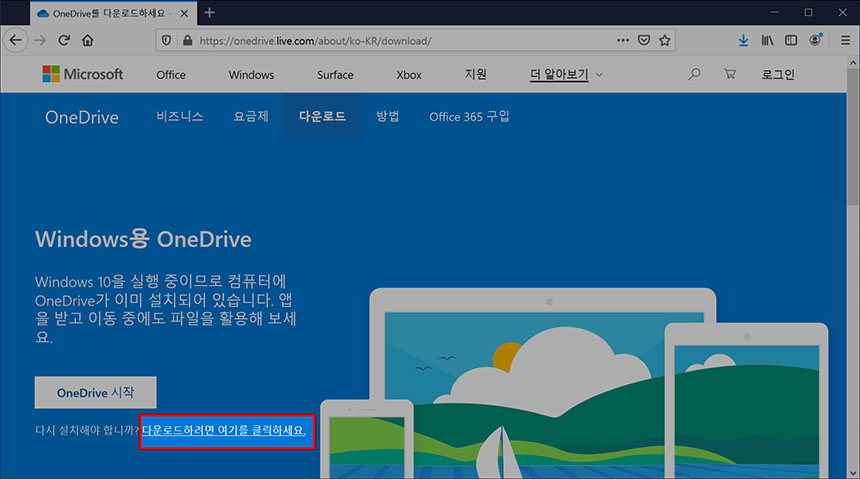Go back with the browser back arrow

(16, 41)
